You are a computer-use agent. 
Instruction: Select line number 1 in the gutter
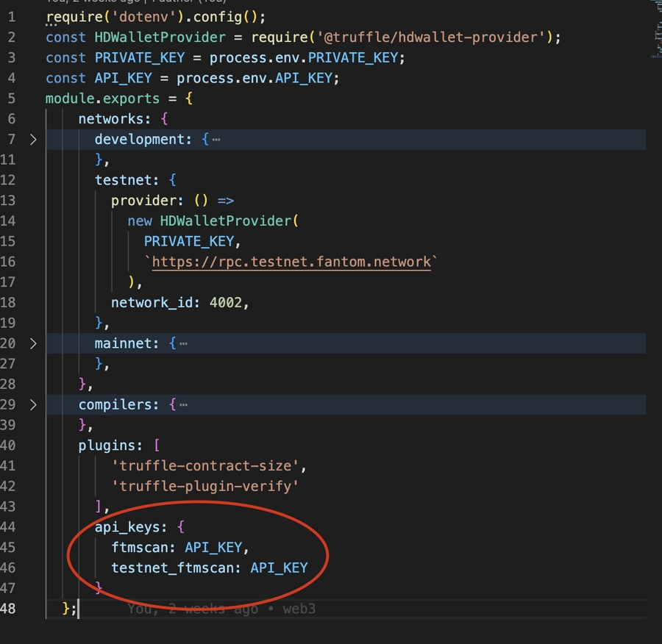click(11, 17)
